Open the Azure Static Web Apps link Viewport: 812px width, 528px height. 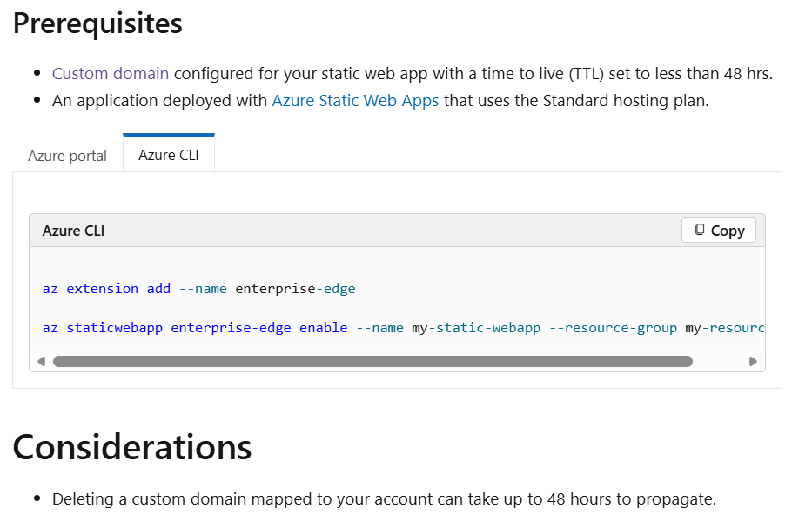point(355,100)
